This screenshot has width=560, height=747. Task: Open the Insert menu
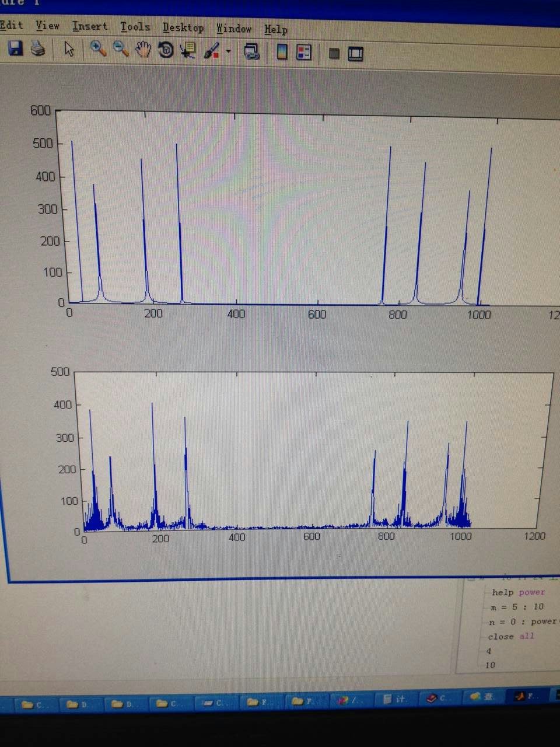90,26
